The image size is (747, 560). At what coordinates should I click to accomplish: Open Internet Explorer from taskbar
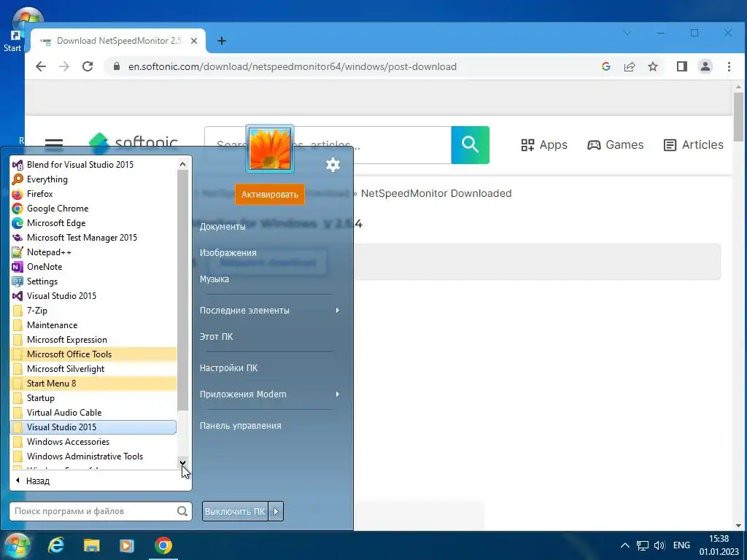pos(55,545)
